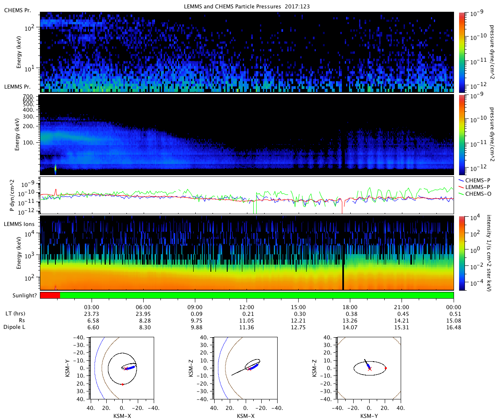Click the 09:00 time tick label
Image resolution: width=504 pixels, height=420 pixels.
click(195, 307)
